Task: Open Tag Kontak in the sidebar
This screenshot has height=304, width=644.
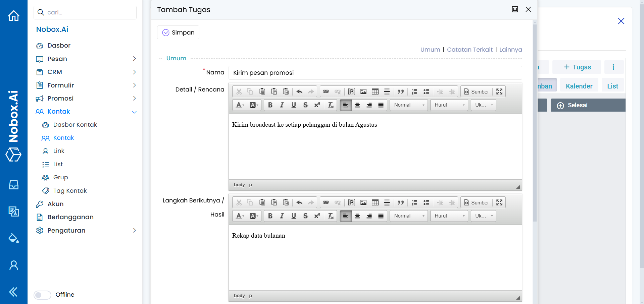Action: pyautogui.click(x=70, y=191)
